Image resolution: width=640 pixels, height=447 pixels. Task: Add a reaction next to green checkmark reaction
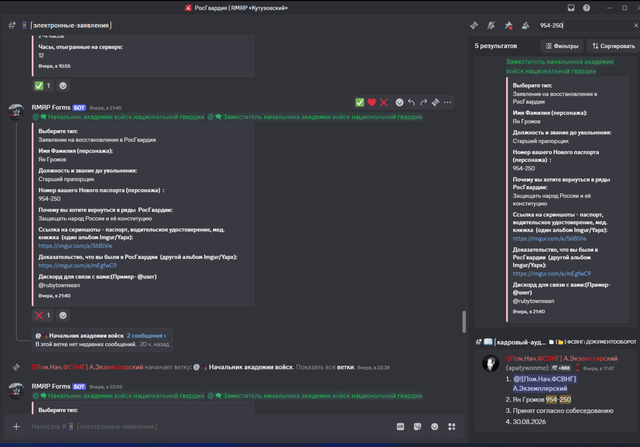click(63, 86)
